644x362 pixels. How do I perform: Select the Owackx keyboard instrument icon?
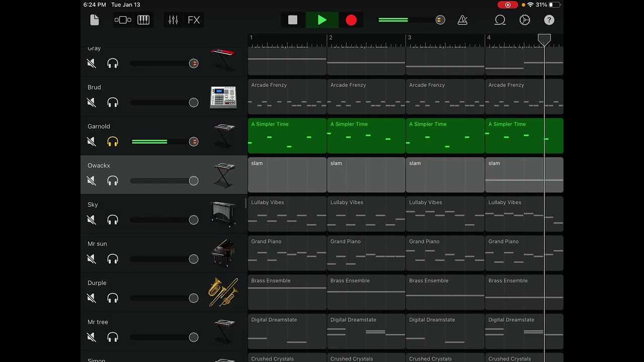tap(224, 175)
